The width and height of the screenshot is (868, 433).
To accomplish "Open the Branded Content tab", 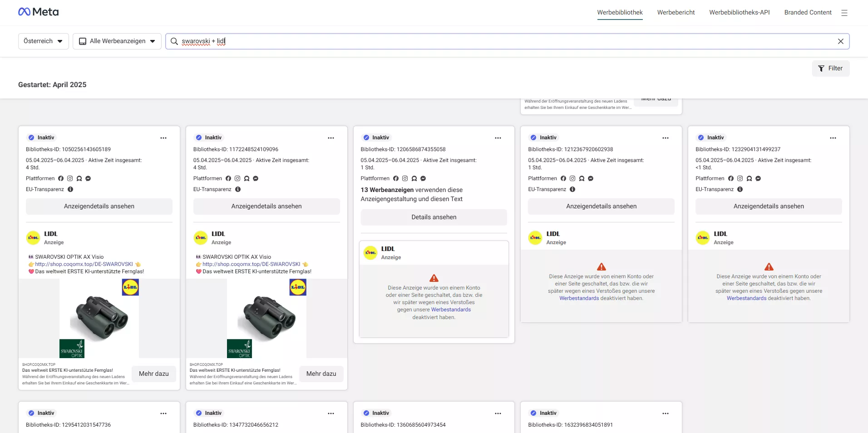I will point(808,13).
